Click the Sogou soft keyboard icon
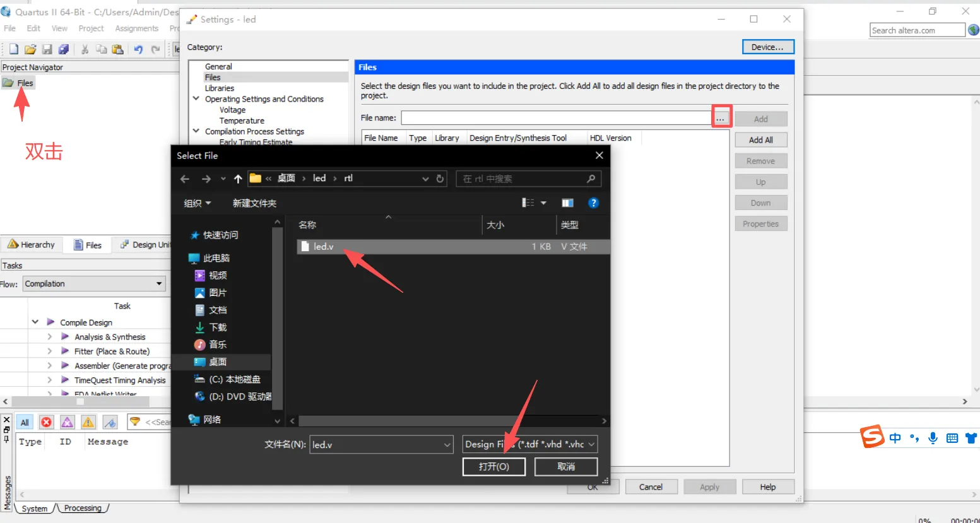The image size is (980, 523). [x=952, y=438]
